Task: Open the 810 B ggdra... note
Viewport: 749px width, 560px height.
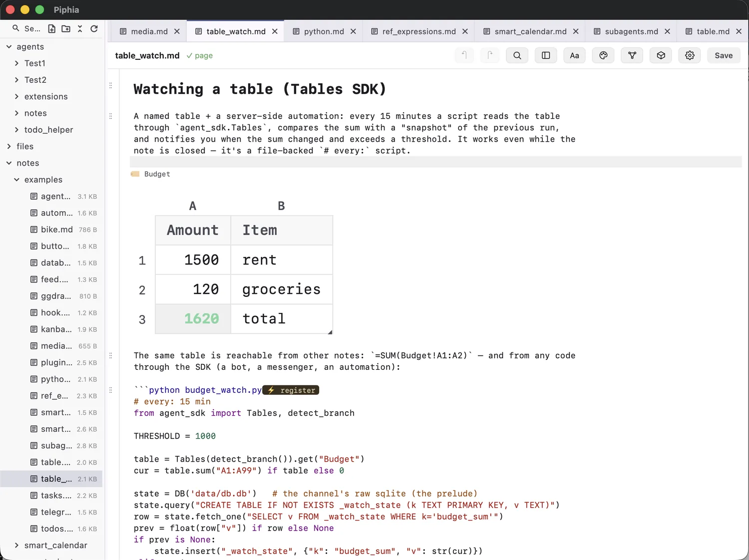Action: point(51,296)
